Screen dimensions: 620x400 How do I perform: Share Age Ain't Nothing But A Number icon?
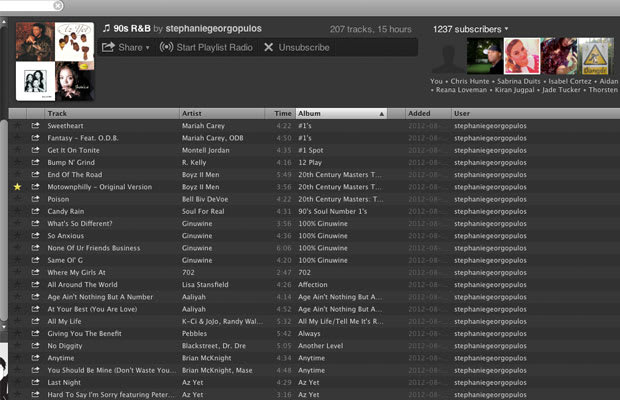[x=36, y=297]
